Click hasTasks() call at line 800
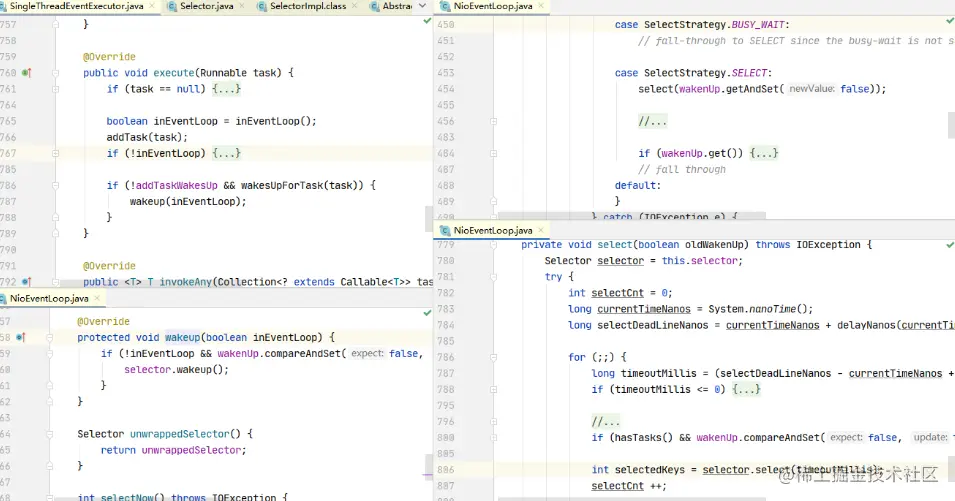955x501 pixels. click(641, 438)
